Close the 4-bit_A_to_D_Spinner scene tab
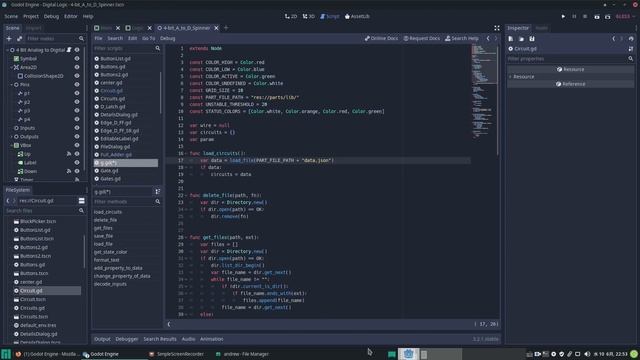Screen dimensions: 640x360 point(216,28)
